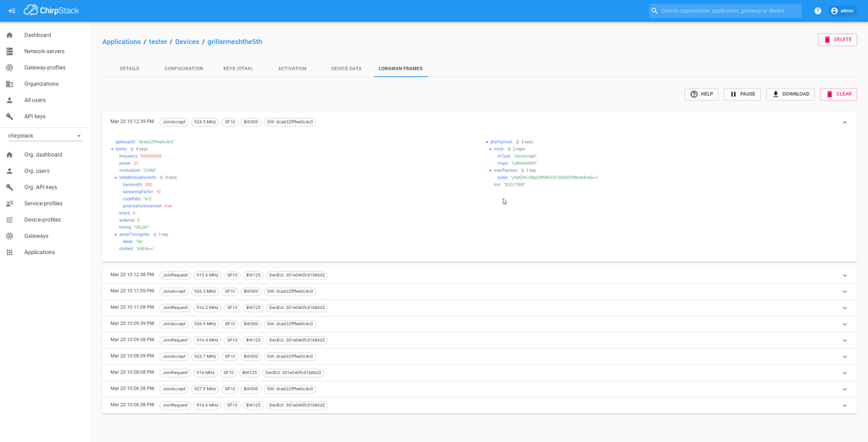Go to Applications breadcrumb link
The image size is (868, 442).
click(122, 42)
